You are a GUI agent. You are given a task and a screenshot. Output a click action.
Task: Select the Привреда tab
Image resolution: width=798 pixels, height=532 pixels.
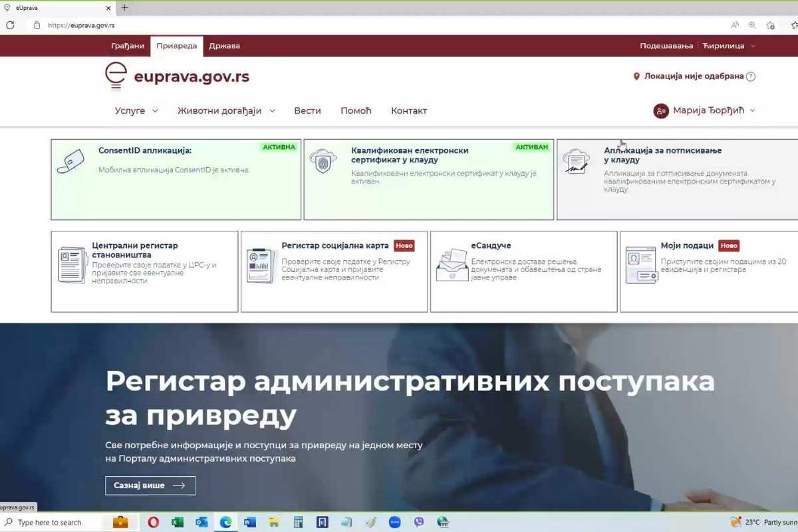(177, 46)
